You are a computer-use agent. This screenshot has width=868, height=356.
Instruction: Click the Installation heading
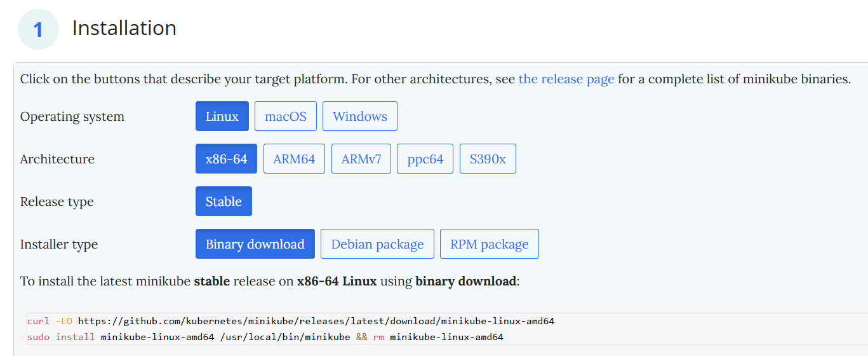[x=124, y=28]
